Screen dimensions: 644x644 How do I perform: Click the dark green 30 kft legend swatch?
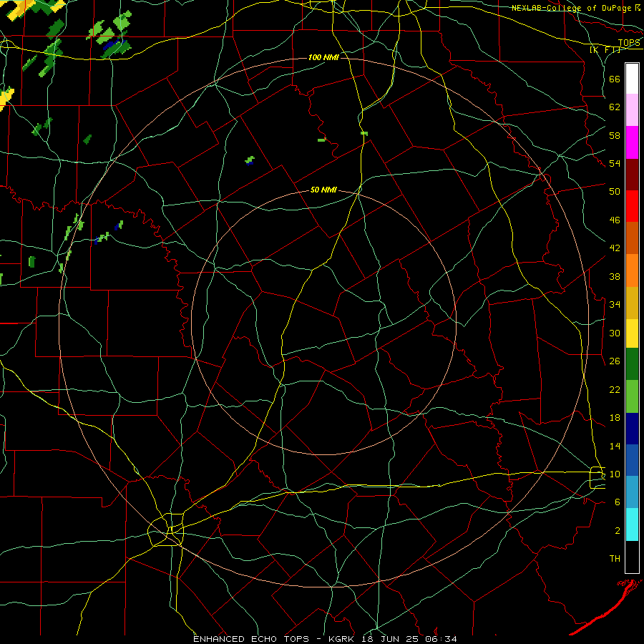pyautogui.click(x=632, y=364)
